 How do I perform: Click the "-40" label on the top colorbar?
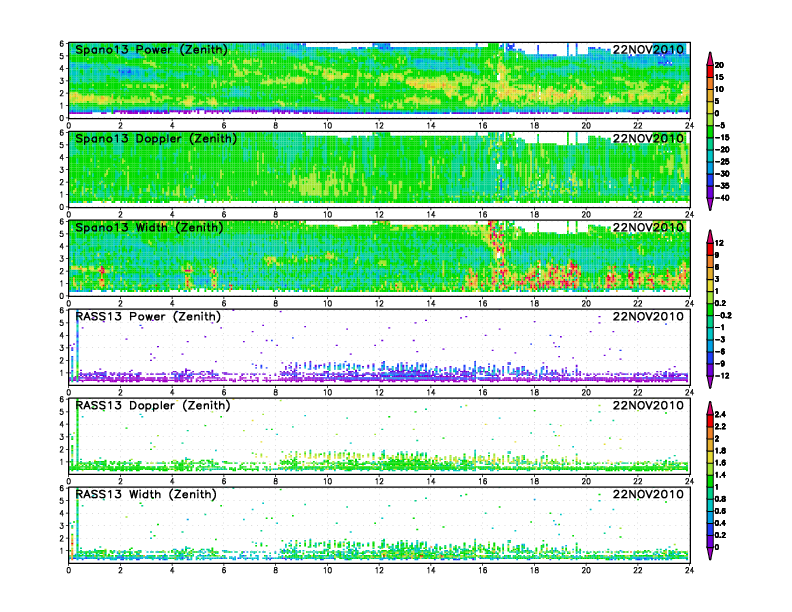point(722,198)
